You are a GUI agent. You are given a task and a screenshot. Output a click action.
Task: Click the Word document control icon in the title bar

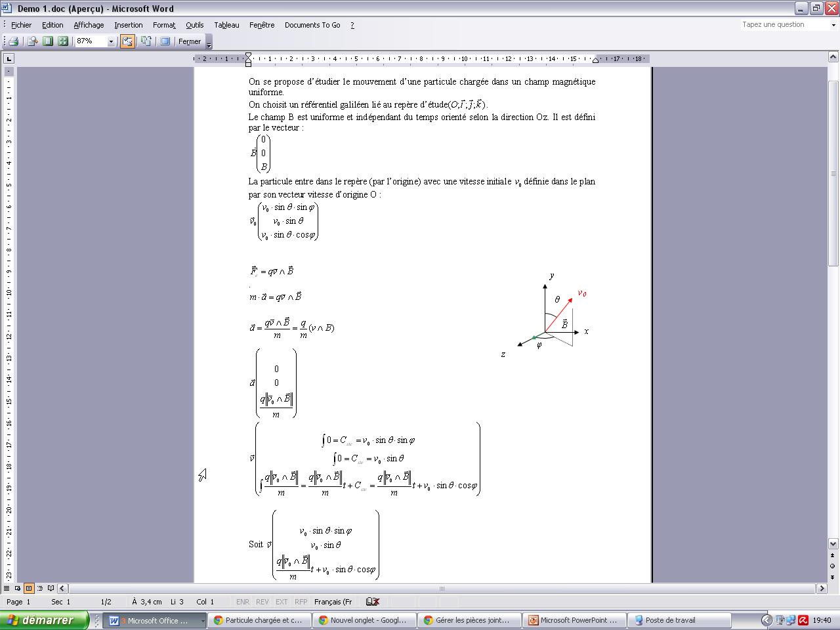(x=7, y=9)
